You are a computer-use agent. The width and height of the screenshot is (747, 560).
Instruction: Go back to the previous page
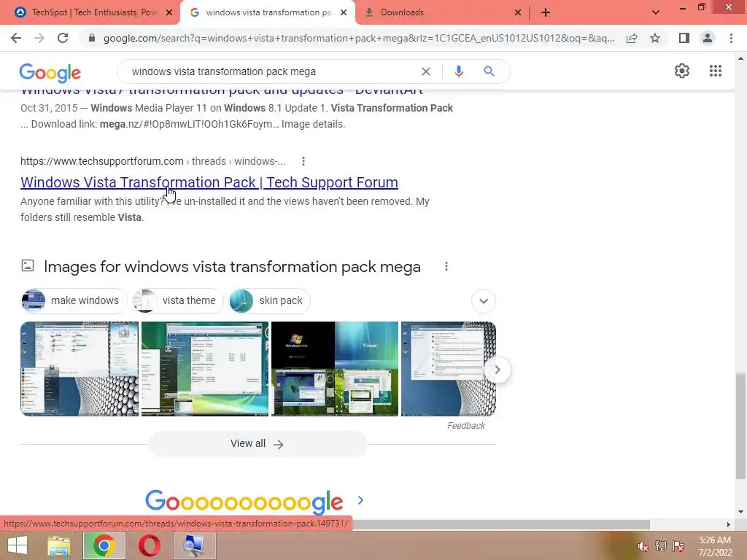[x=16, y=38]
